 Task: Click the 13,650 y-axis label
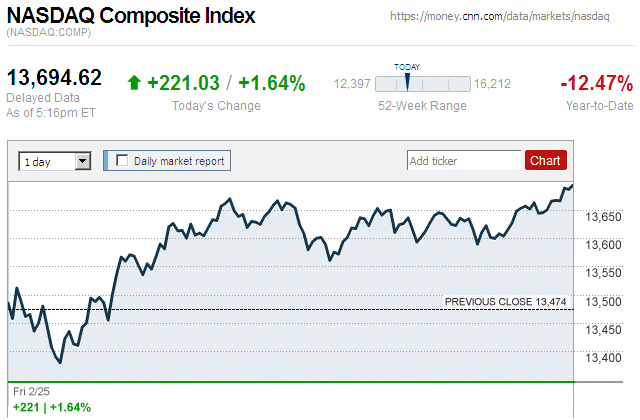[x=604, y=216]
